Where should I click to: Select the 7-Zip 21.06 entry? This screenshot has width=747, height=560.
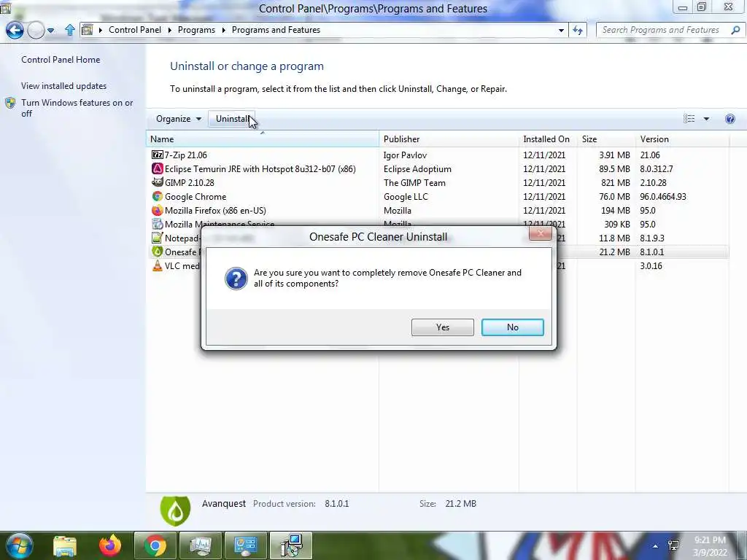186,155
